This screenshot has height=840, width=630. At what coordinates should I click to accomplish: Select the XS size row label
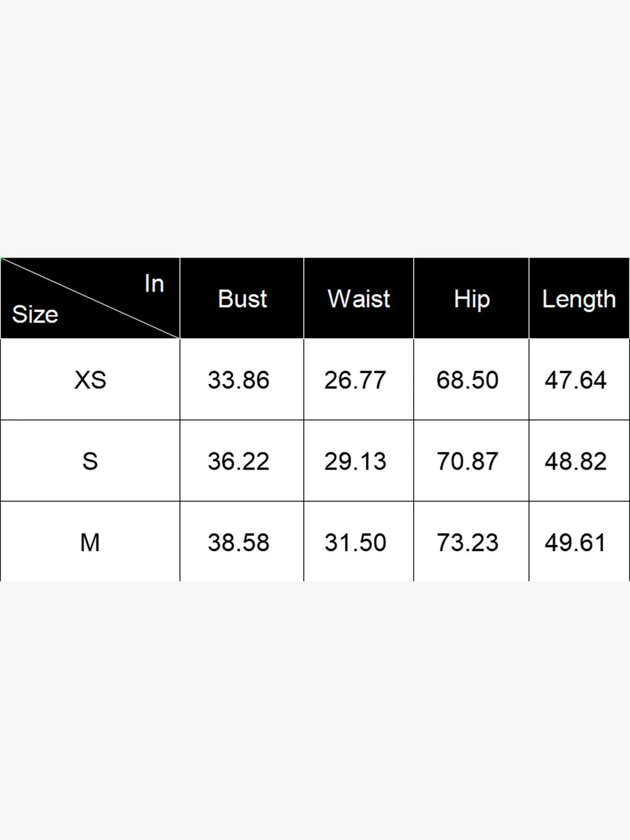pos(90,380)
